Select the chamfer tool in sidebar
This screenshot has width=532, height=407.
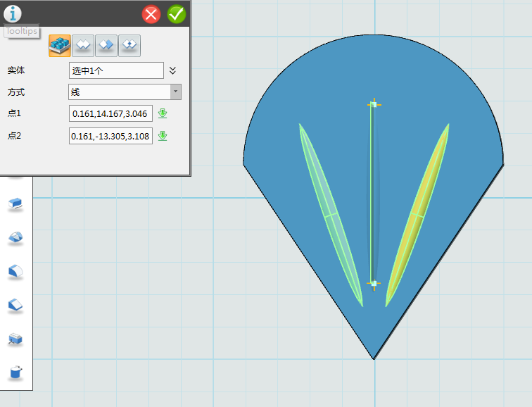15,306
